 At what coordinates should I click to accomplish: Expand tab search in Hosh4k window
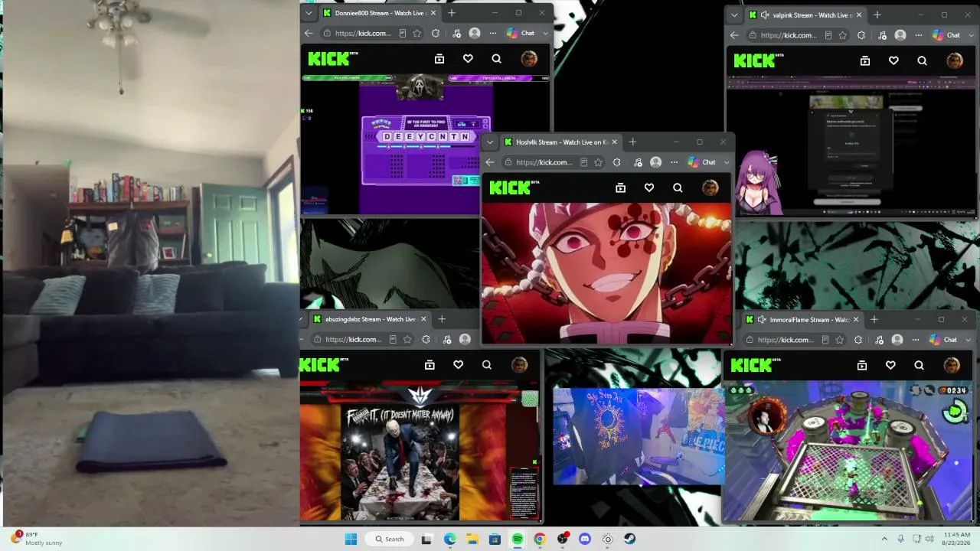490,142
